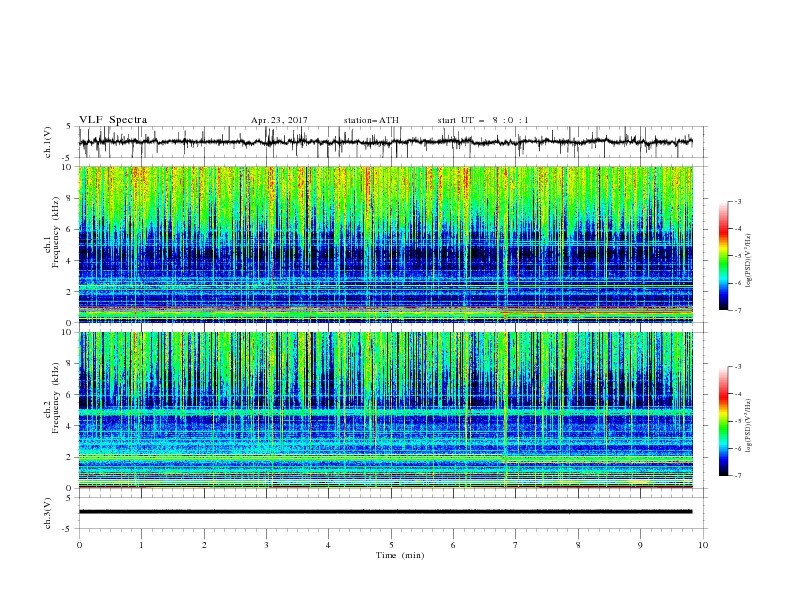
Task: Click upper log(PSD)(V²/Hz) colorbar label
Action: tap(749, 261)
